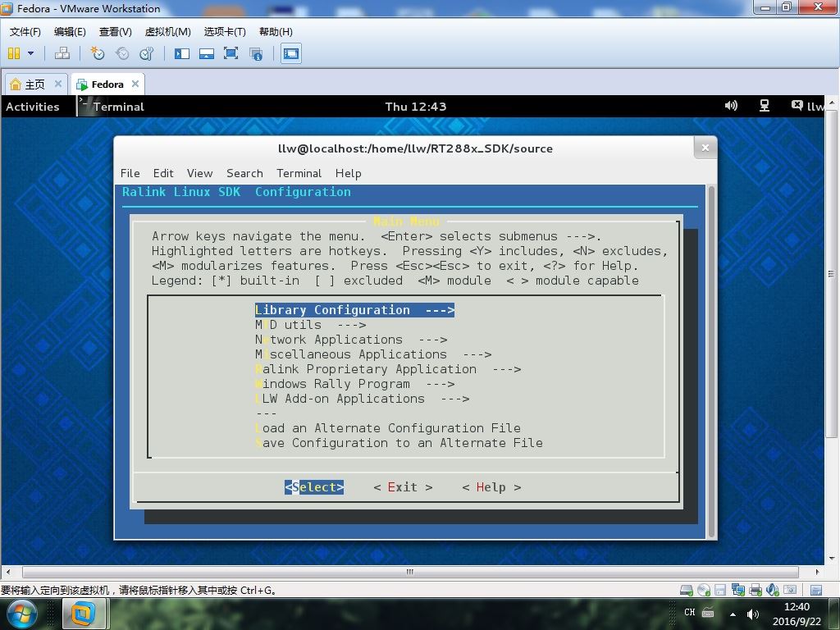Viewport: 840px width, 630px height.
Task: Click the VMware Workstation taskbar button
Action: click(85, 614)
